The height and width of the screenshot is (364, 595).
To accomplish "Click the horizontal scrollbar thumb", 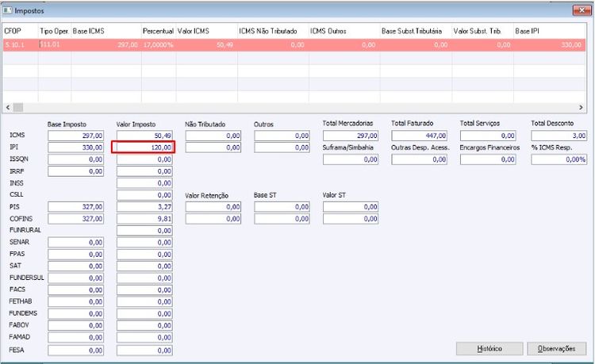I will click(x=18, y=108).
